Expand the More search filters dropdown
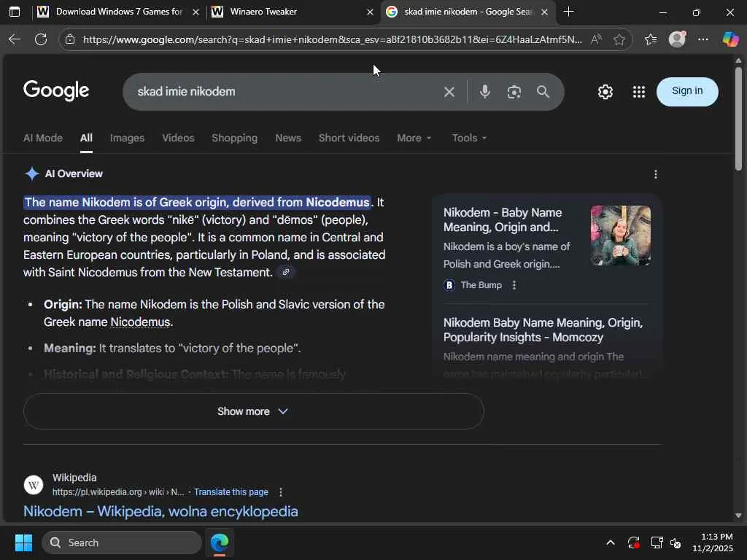 click(x=414, y=138)
